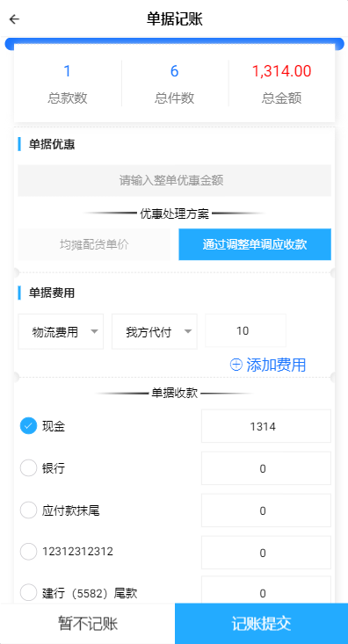The height and width of the screenshot is (644, 348).
Task: Select the 银行 payment radio button
Action: (29, 468)
